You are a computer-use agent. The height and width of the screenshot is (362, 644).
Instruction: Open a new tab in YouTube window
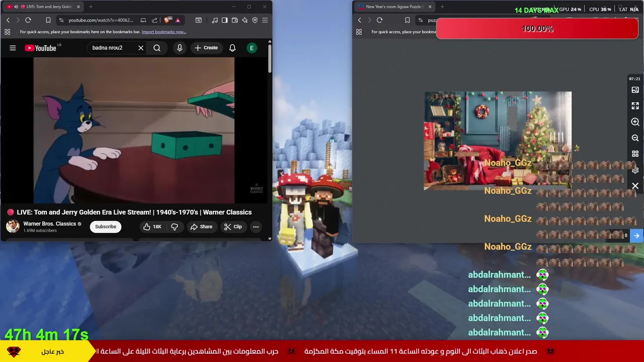(x=91, y=7)
